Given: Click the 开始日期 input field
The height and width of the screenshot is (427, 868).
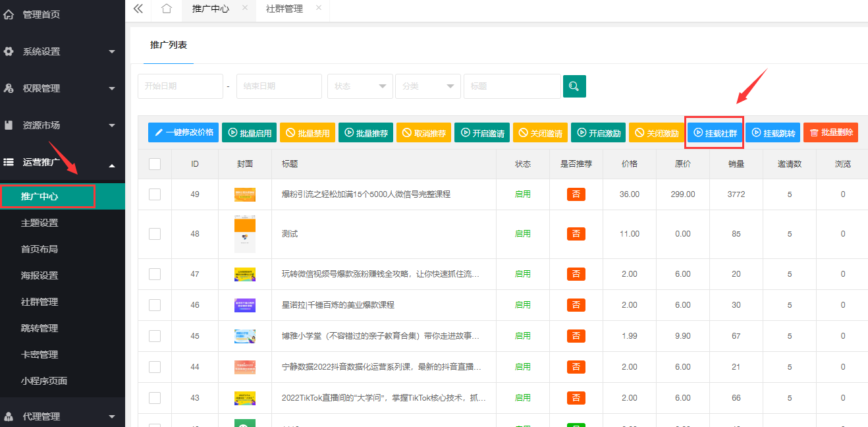Looking at the screenshot, I should pos(180,86).
